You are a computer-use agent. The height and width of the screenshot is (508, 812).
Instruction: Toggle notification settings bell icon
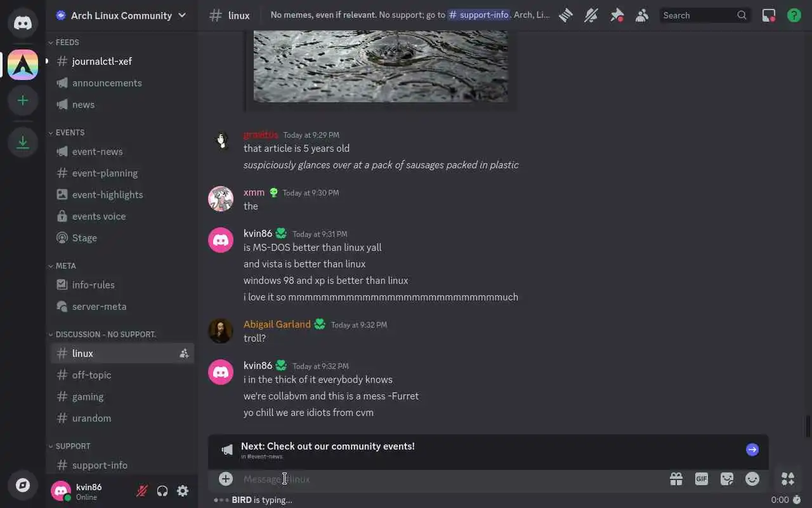click(591, 15)
